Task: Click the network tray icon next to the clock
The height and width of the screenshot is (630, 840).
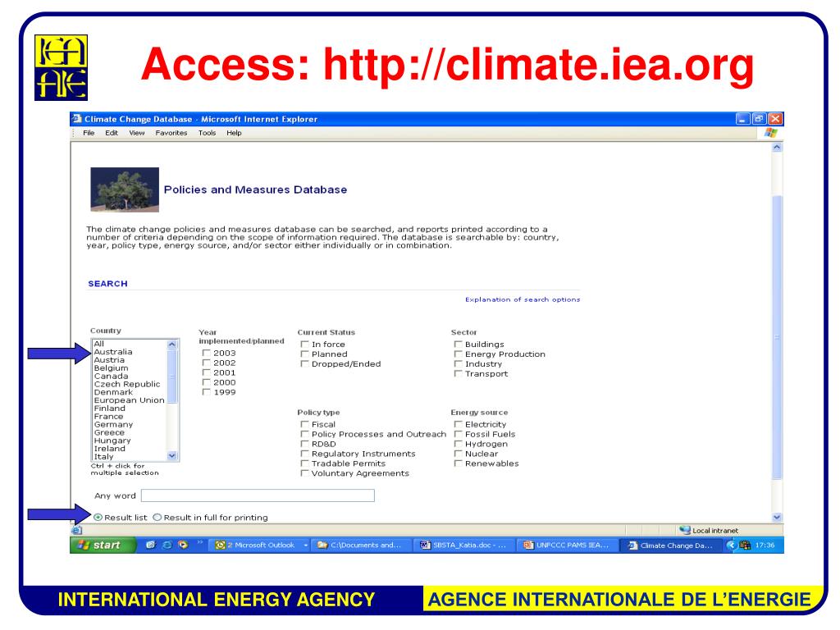Action: [x=745, y=545]
